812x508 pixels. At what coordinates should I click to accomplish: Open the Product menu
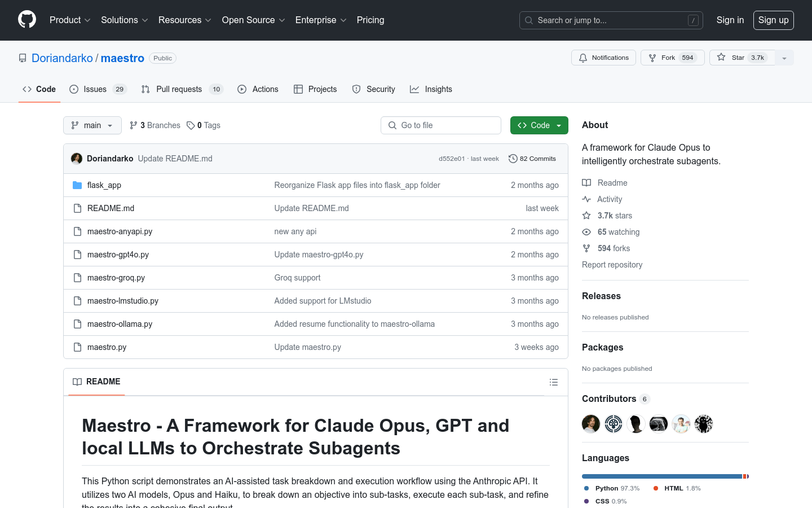(70, 20)
